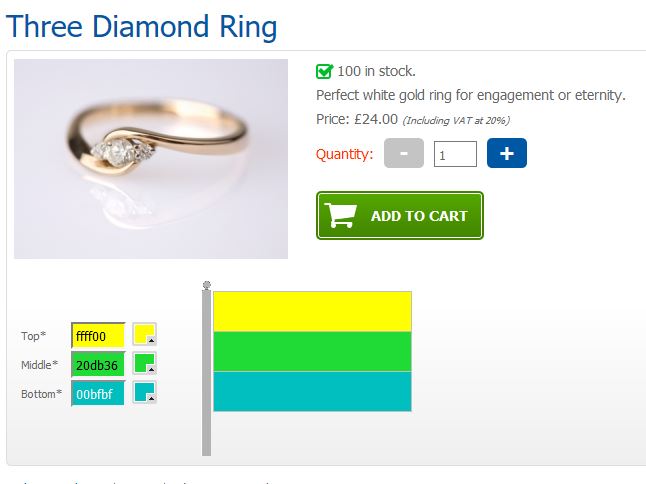The height and width of the screenshot is (484, 646).
Task: Click the red Quantity label
Action: click(x=344, y=154)
